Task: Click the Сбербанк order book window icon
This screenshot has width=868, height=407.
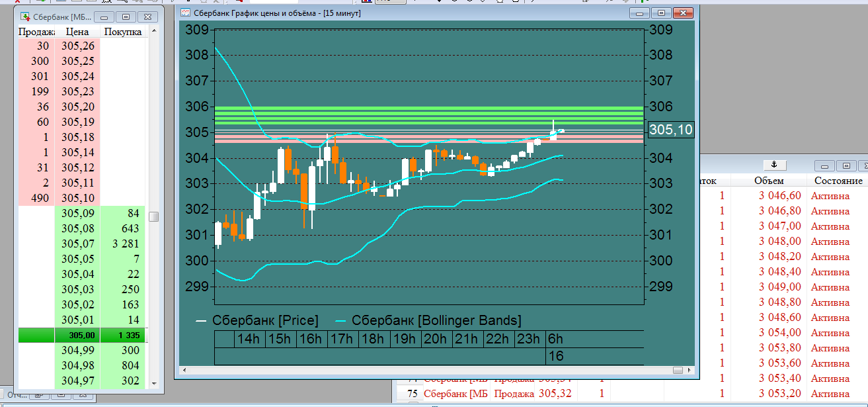Action: click(x=24, y=17)
